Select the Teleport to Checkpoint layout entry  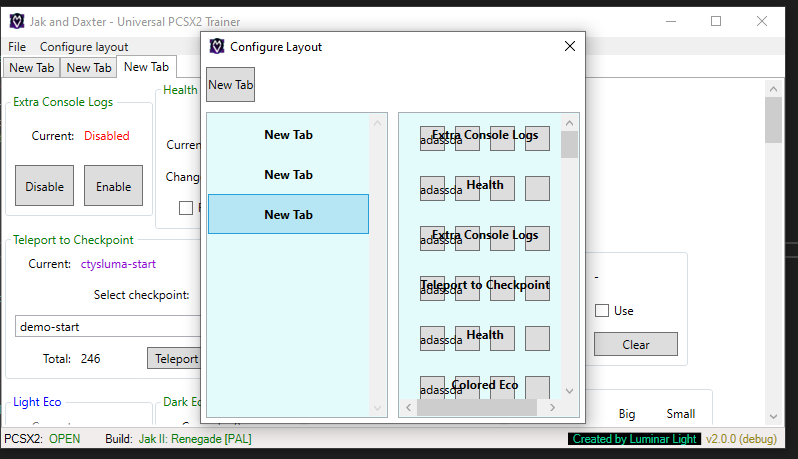coord(484,285)
